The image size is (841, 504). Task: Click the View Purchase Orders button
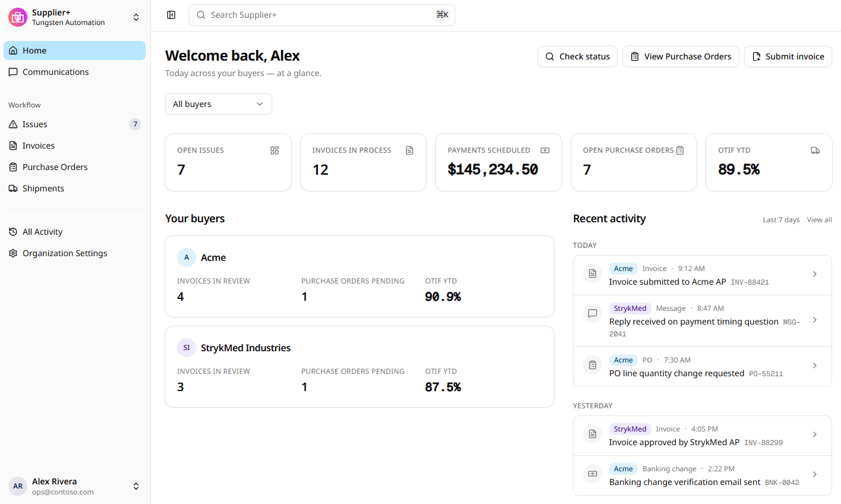tap(681, 56)
